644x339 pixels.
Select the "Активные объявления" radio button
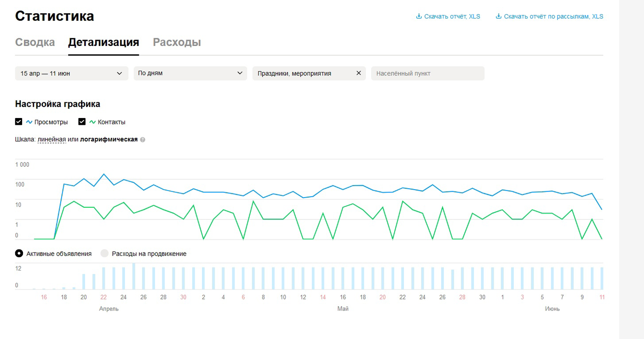[19, 253]
